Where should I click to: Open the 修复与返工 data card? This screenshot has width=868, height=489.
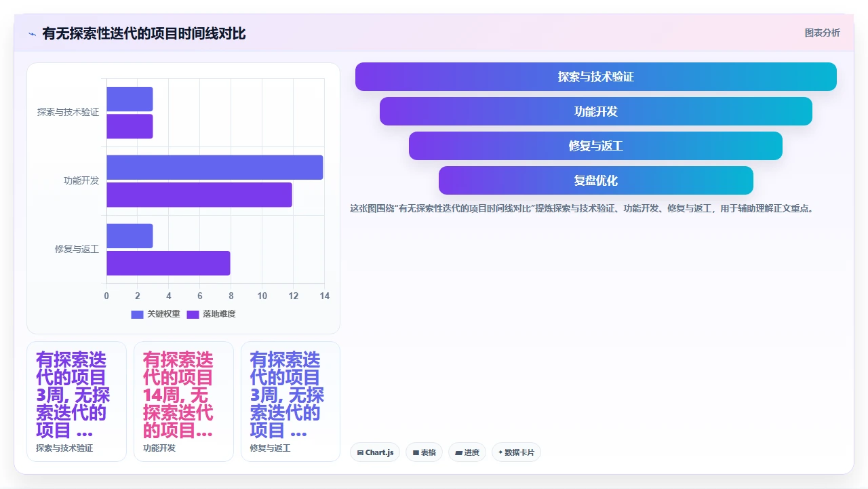tap(290, 402)
